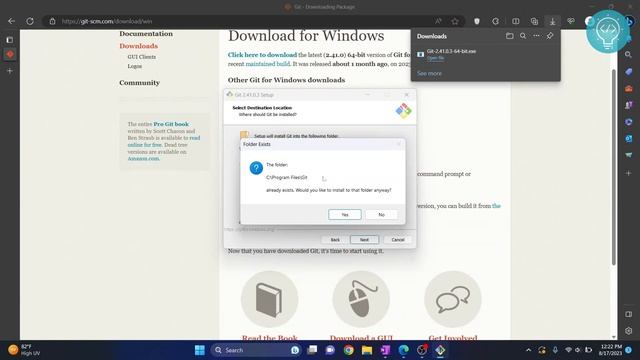Click Next in the Git Setup window
The image size is (640, 360).
364,240
